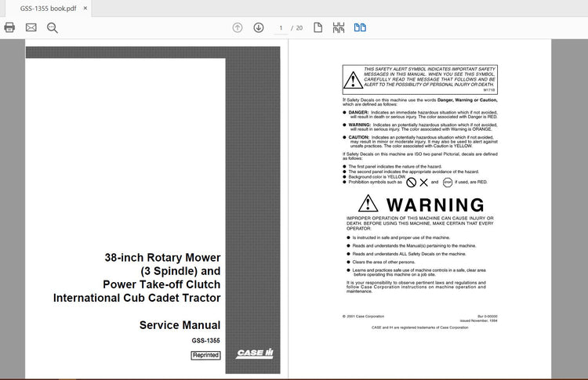Image resolution: width=588 pixels, height=380 pixels.
Task: Click the total page count "/ 20"
Action: pos(296,27)
